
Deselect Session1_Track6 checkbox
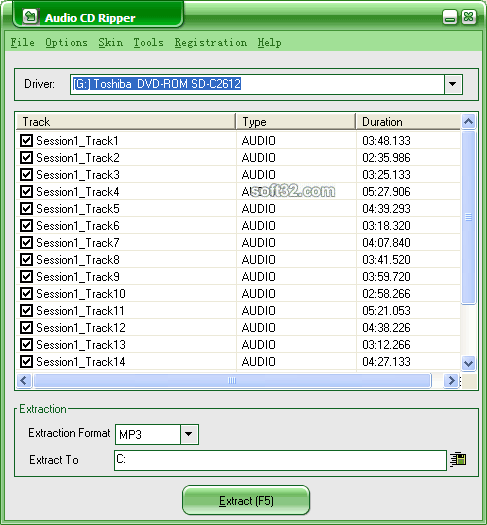pyautogui.click(x=26, y=226)
